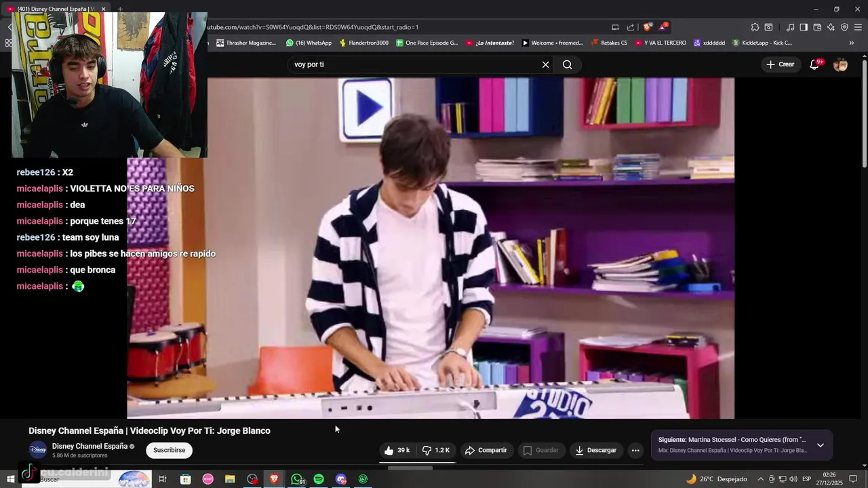
Task: Click the video title text
Action: point(149,430)
